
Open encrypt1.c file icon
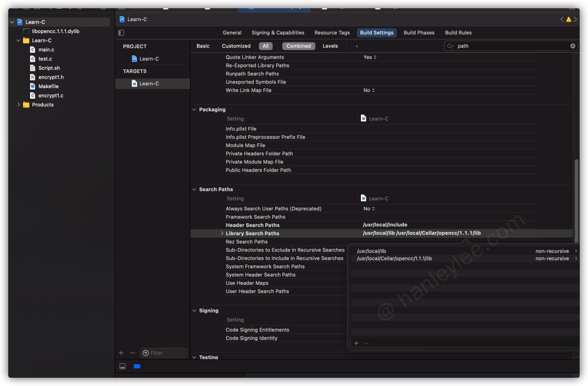(x=32, y=96)
